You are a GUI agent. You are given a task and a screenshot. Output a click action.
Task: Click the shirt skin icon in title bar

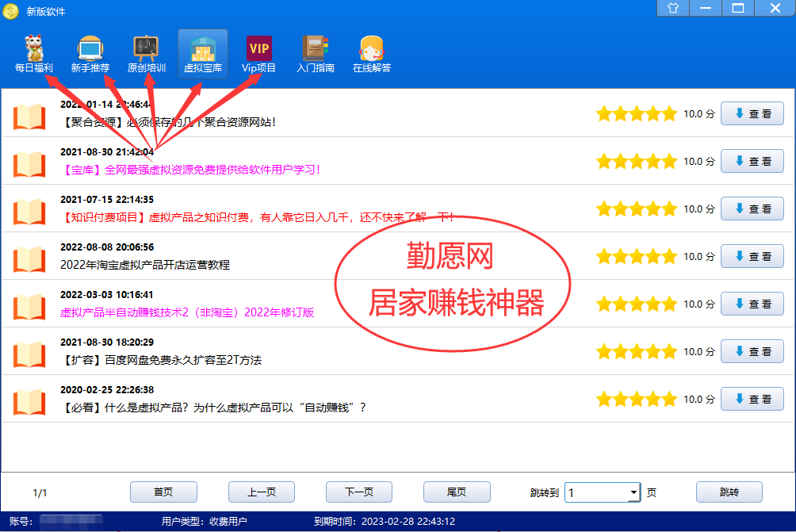tap(673, 8)
